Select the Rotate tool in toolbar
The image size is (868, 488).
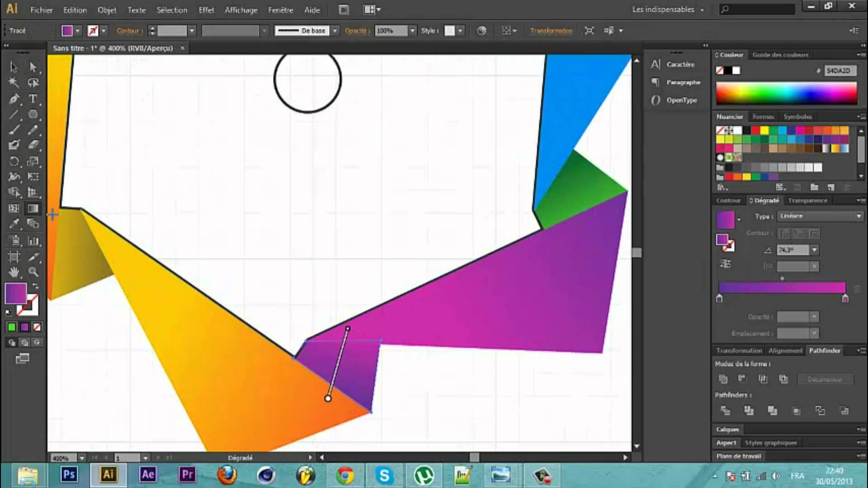point(14,161)
